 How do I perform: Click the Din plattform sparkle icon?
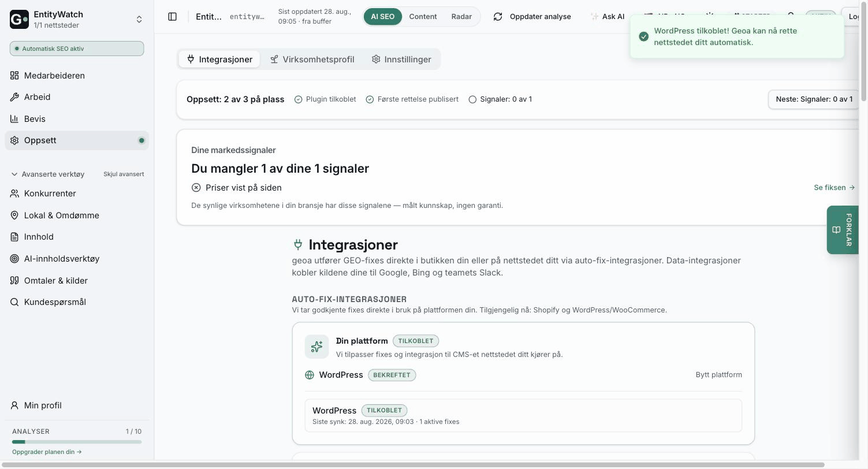tap(316, 347)
